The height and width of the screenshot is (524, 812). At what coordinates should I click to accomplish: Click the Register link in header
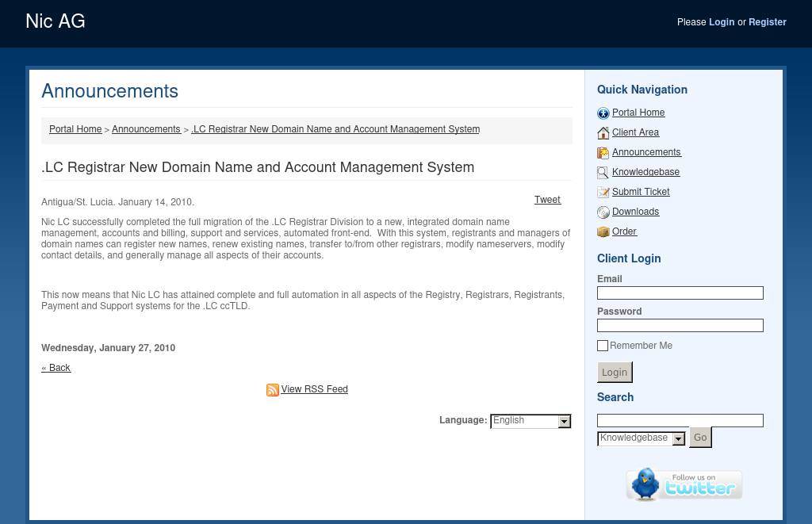coord(767,22)
